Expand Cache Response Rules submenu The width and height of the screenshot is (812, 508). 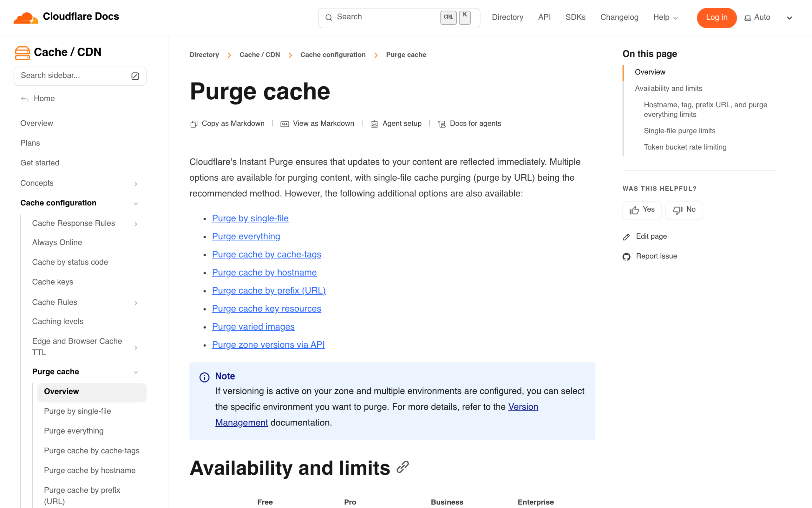(x=135, y=224)
